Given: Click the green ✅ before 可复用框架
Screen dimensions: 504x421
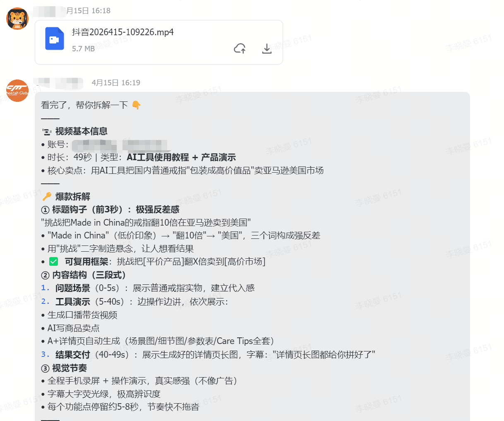Looking at the screenshot, I should point(54,261).
